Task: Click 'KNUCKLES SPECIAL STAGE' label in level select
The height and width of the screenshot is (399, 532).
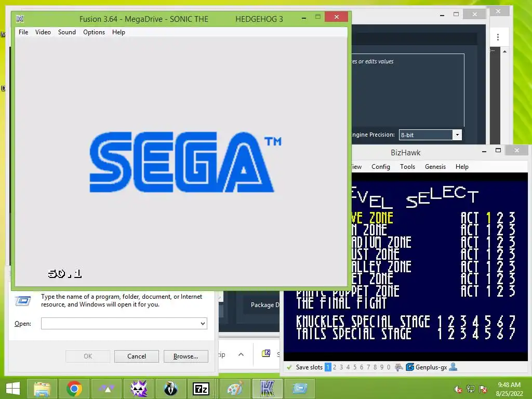Action: 363,322
